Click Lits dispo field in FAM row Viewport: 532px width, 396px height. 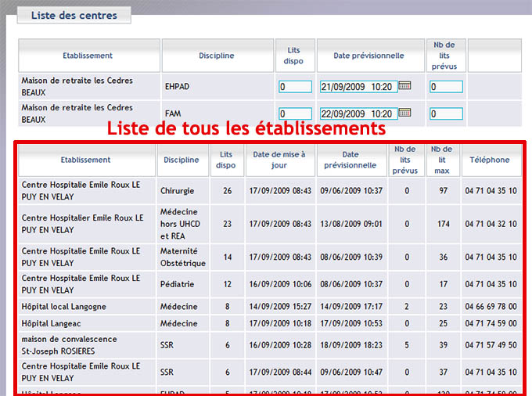(295, 113)
